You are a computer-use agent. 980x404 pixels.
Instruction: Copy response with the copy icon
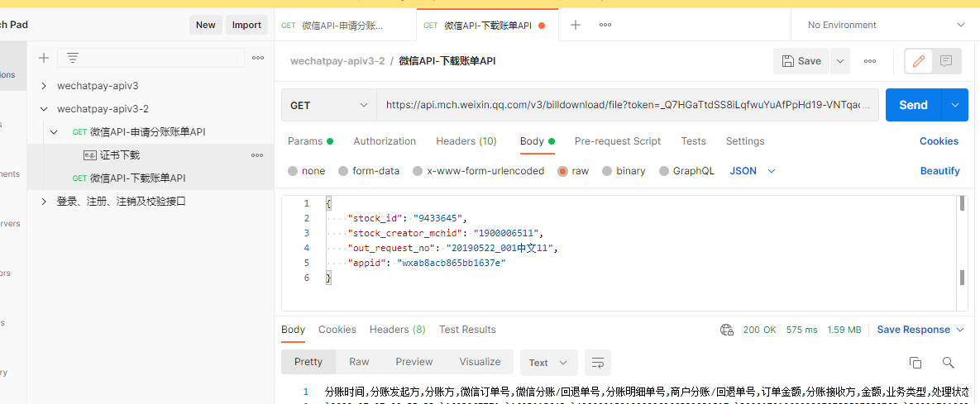(x=915, y=363)
